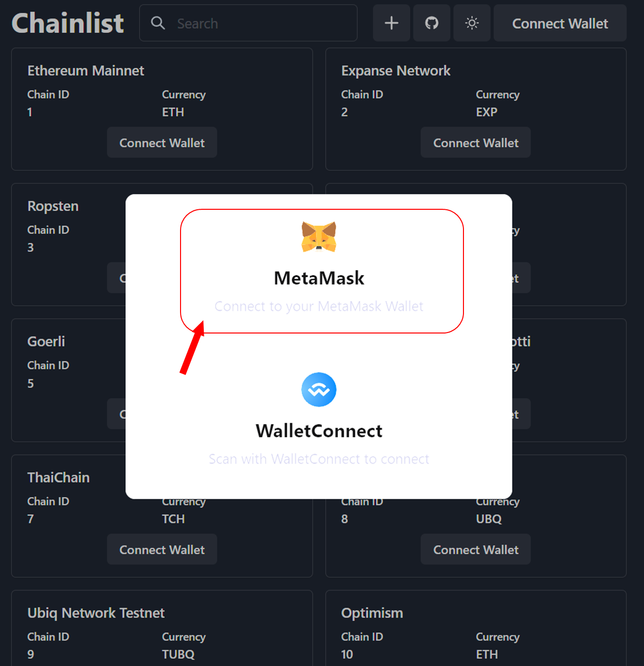Click the MetaMask fox icon
Image resolution: width=644 pixels, height=666 pixels.
(319, 237)
